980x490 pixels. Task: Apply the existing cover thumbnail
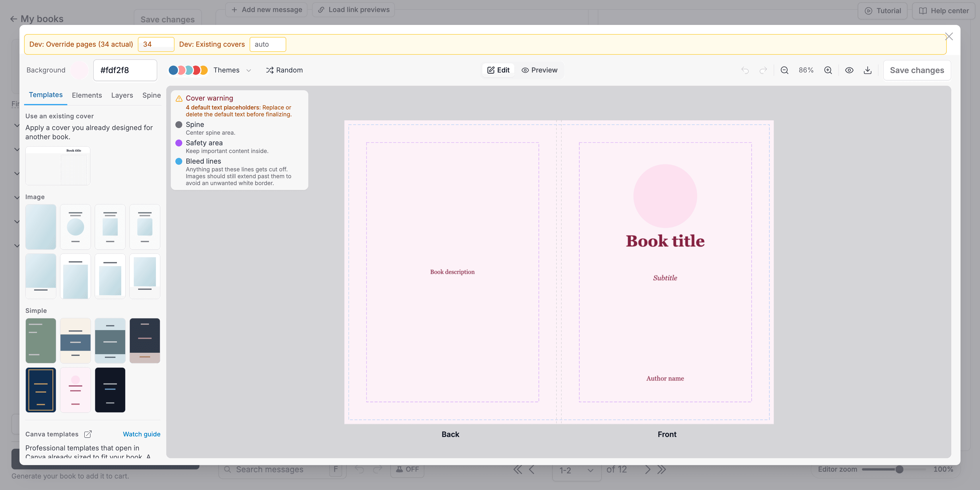(58, 166)
